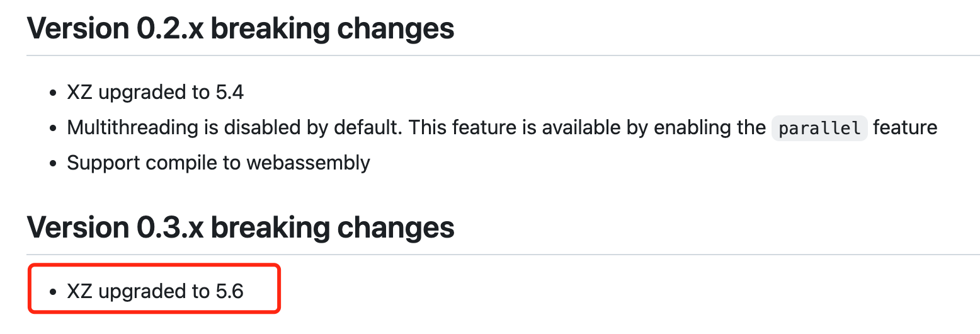Click "0.3.x" in the second heading
Image resolution: width=980 pixels, height=334 pixels.
[170, 227]
